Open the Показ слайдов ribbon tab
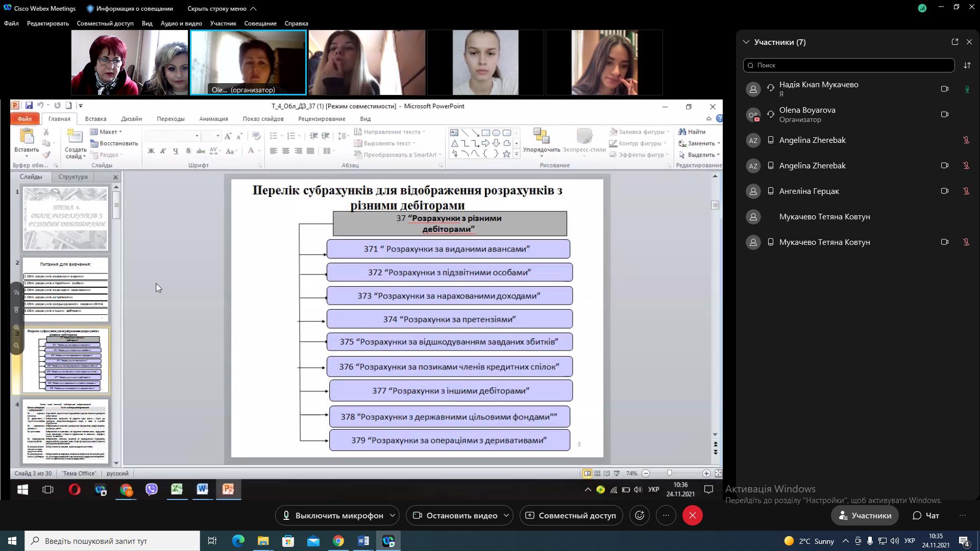 263,119
